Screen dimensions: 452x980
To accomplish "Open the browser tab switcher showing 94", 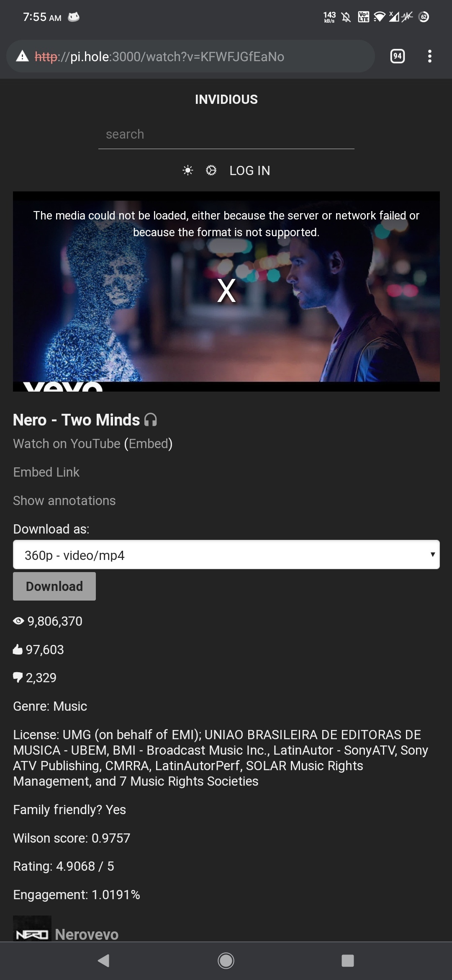I will point(398,56).
